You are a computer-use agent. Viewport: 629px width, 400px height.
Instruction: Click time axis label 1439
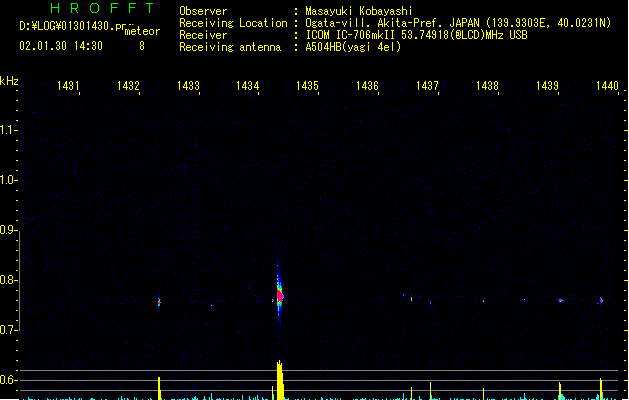(x=547, y=86)
